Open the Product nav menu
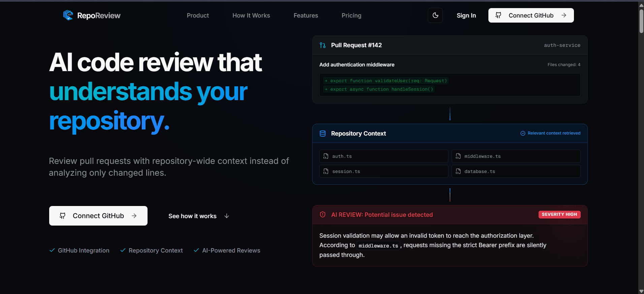Viewport: 644px width, 294px height. pos(198,16)
